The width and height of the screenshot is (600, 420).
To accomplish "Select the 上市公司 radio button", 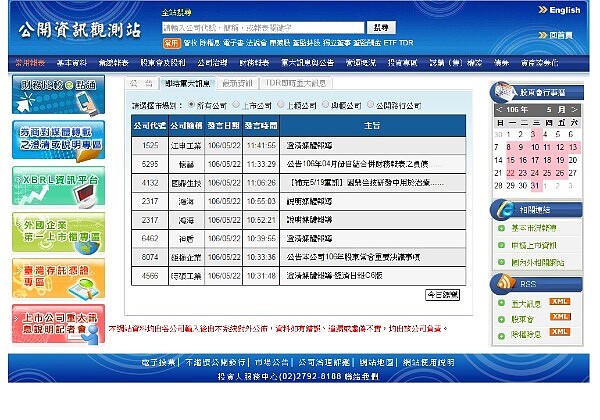I will [x=236, y=104].
